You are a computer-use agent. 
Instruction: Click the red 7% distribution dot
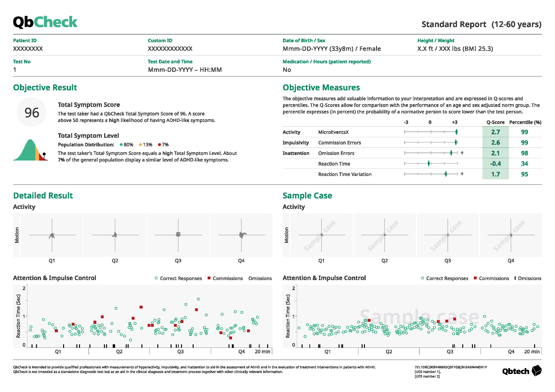159,145
